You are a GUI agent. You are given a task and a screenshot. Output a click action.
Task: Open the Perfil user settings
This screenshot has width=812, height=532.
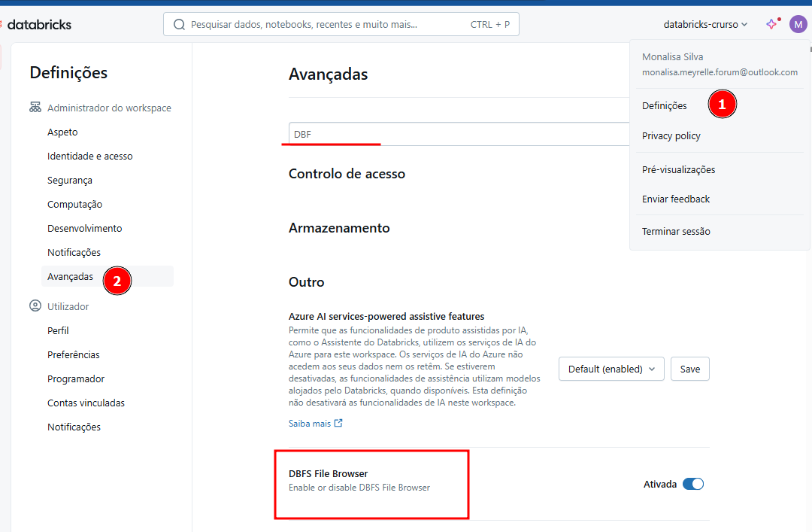(58, 330)
